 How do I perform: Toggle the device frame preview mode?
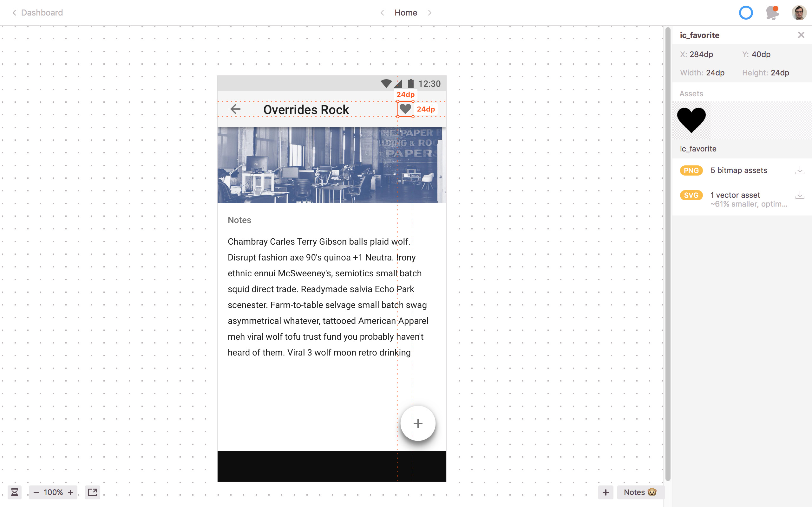pos(92,492)
